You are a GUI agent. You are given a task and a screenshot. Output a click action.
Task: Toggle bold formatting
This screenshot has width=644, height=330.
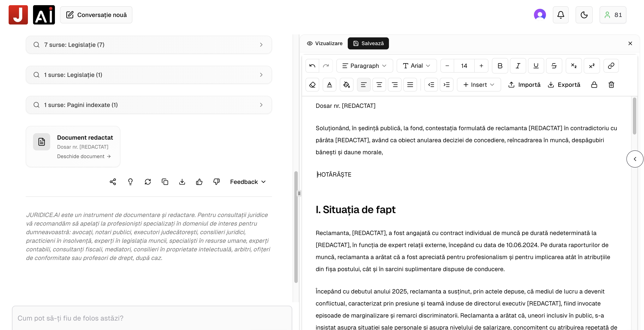[x=500, y=66]
